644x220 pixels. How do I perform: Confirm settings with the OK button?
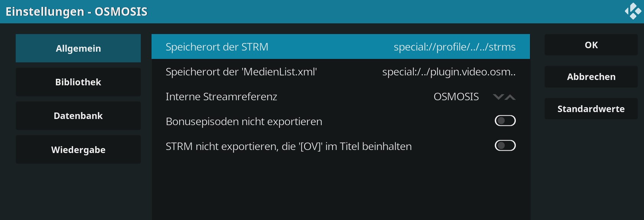[591, 45]
